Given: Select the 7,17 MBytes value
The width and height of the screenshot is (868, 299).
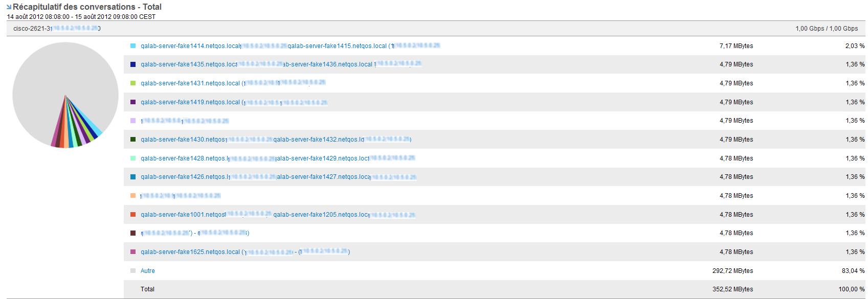Looking at the screenshot, I should (x=736, y=46).
